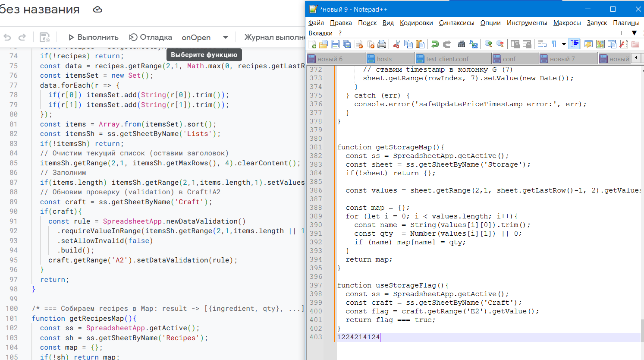Click the Save All icon in the toolbar
Screen dimensions: 644x360
point(347,44)
